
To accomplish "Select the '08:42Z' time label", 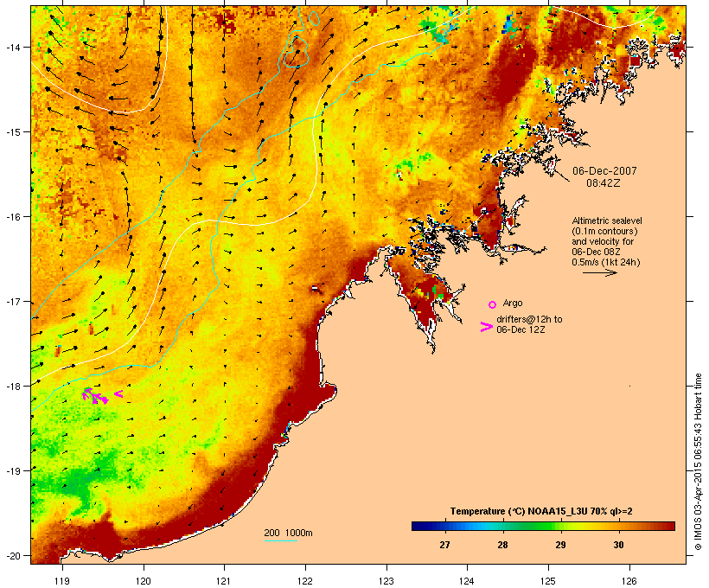I will coord(604,183).
